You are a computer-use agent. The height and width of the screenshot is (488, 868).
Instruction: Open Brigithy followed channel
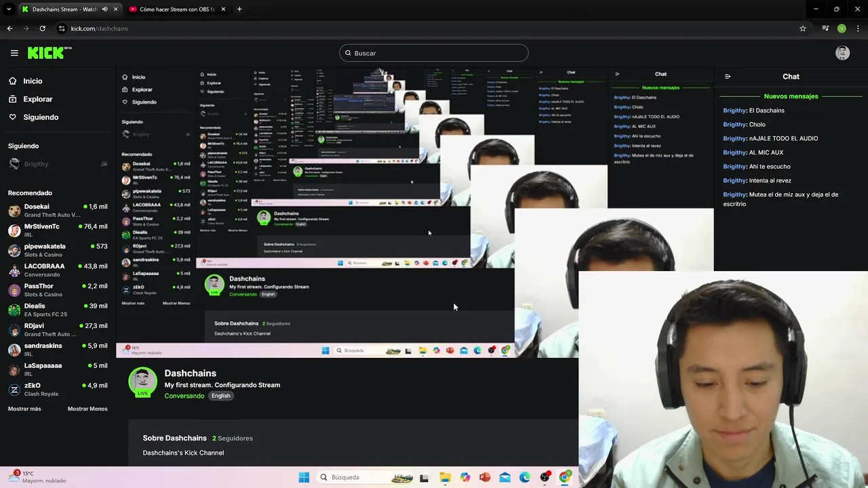(58, 164)
